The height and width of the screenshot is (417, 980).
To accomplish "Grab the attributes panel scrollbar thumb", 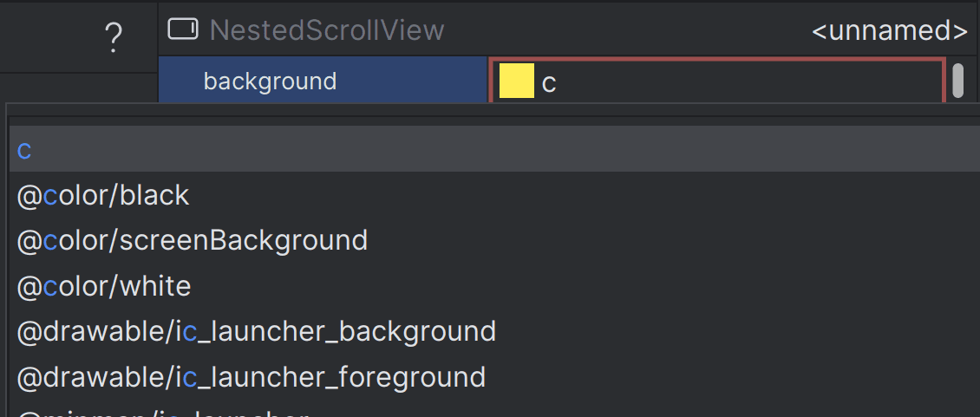I will [x=957, y=80].
